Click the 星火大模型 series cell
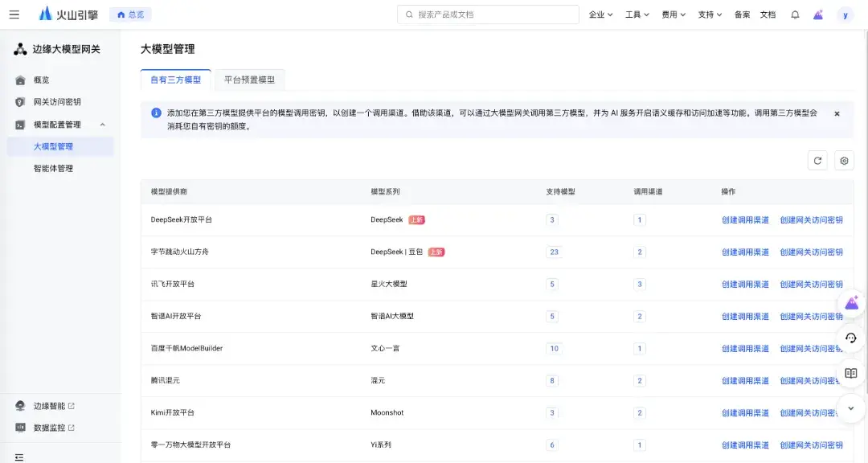868x463 pixels. click(x=389, y=284)
